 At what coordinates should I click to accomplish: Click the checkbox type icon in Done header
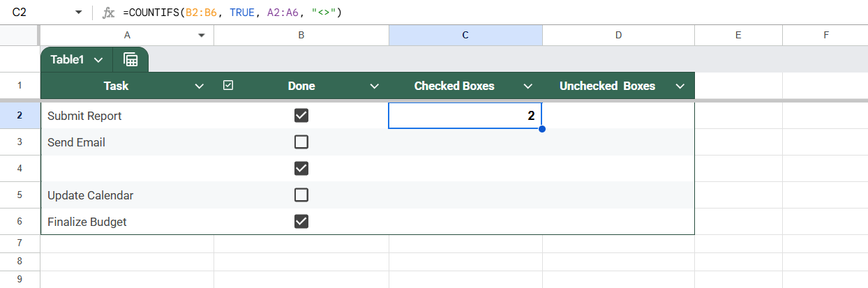pyautogui.click(x=227, y=85)
